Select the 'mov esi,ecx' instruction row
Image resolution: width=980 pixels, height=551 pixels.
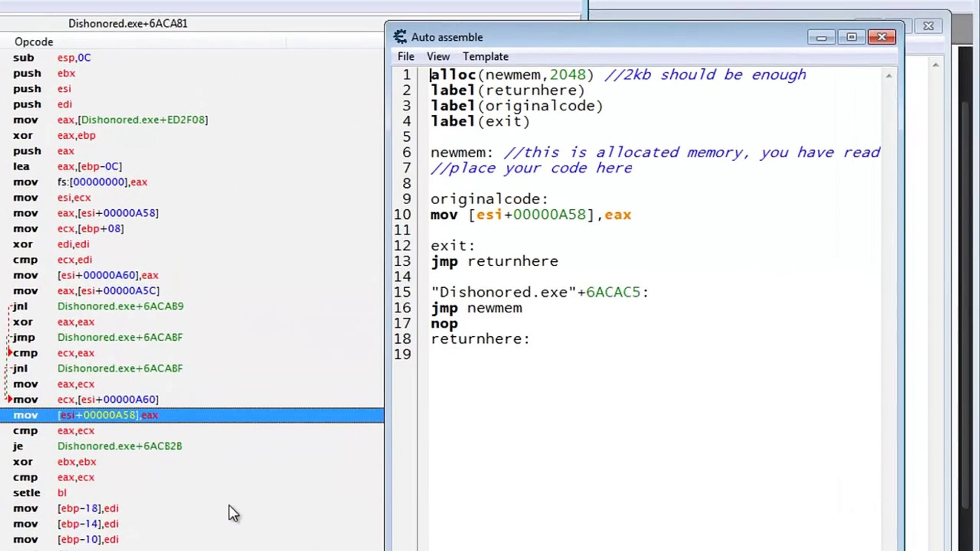click(x=192, y=197)
